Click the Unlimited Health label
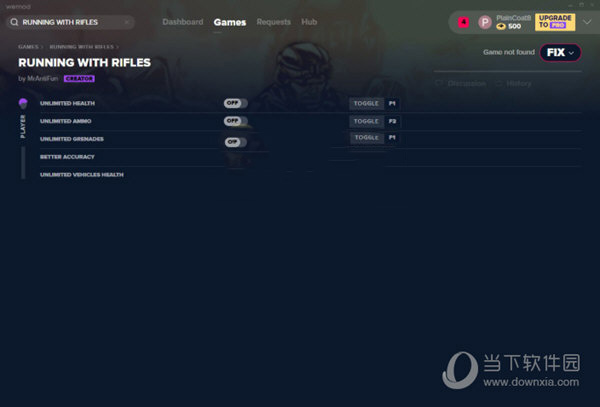 (x=67, y=103)
